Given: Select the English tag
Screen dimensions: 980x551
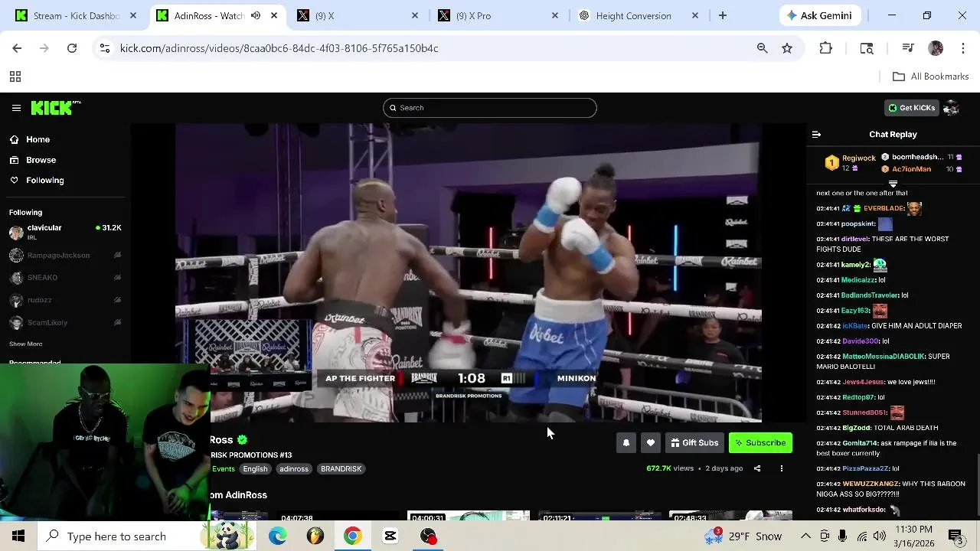Looking at the screenshot, I should tap(255, 469).
